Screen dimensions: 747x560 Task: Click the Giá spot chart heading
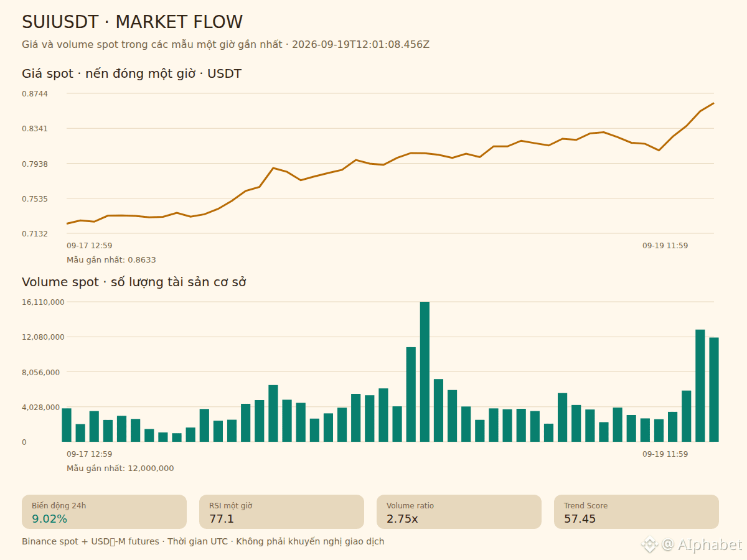pyautogui.click(x=131, y=74)
